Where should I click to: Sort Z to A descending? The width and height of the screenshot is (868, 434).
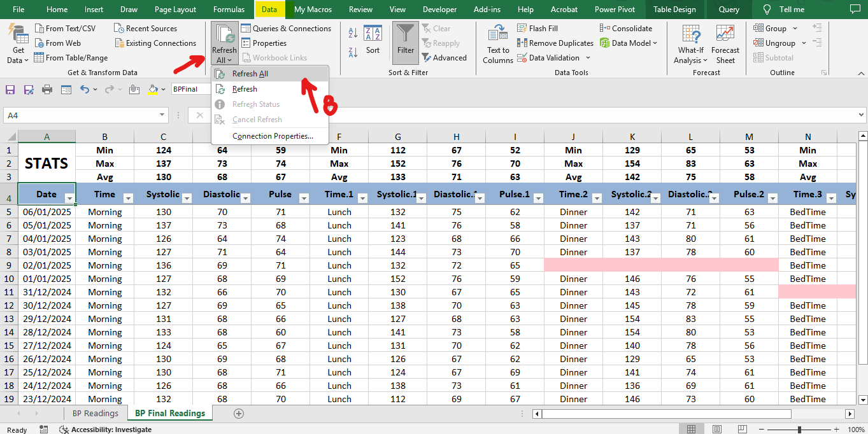click(x=353, y=52)
